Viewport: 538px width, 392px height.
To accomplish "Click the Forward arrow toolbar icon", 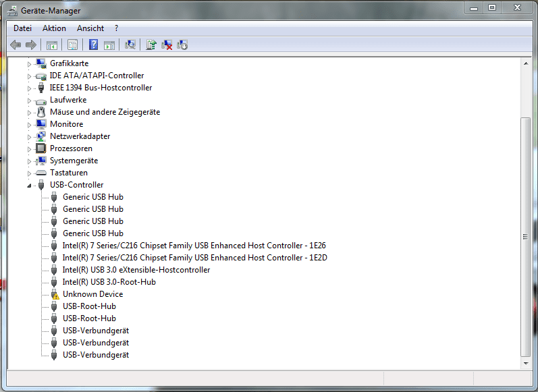I will 31,45.
